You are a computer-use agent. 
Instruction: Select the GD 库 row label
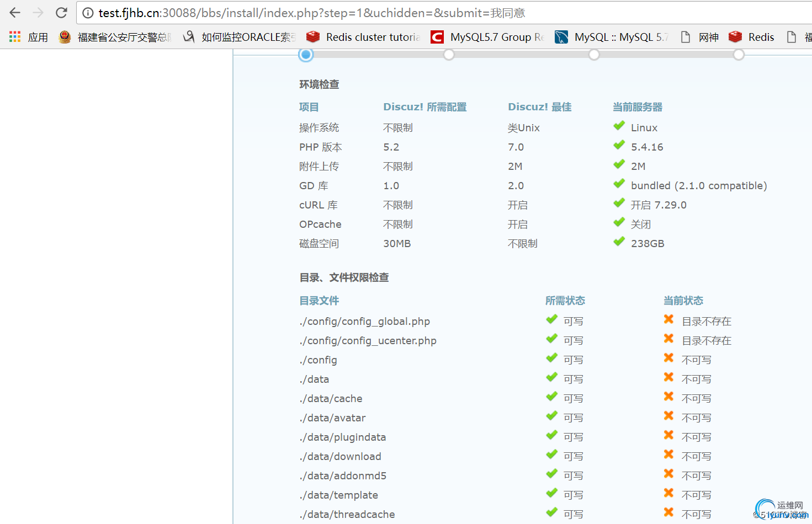(314, 186)
